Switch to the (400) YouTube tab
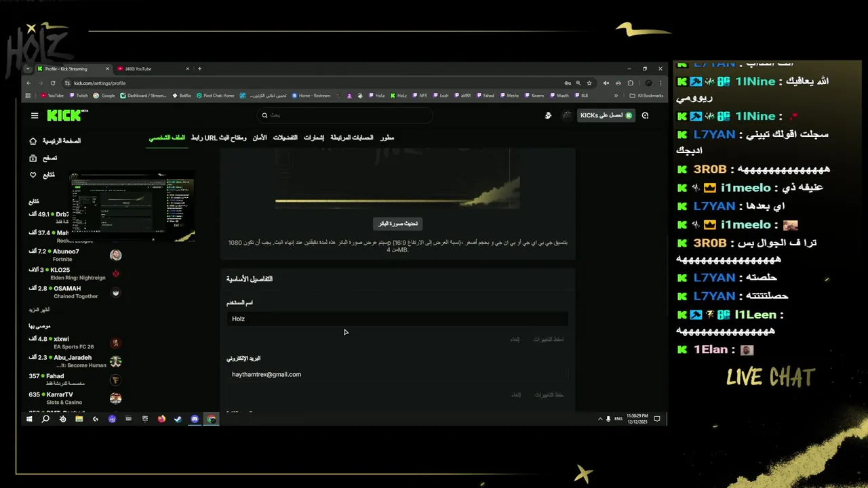The width and height of the screenshot is (868, 488). click(153, 68)
